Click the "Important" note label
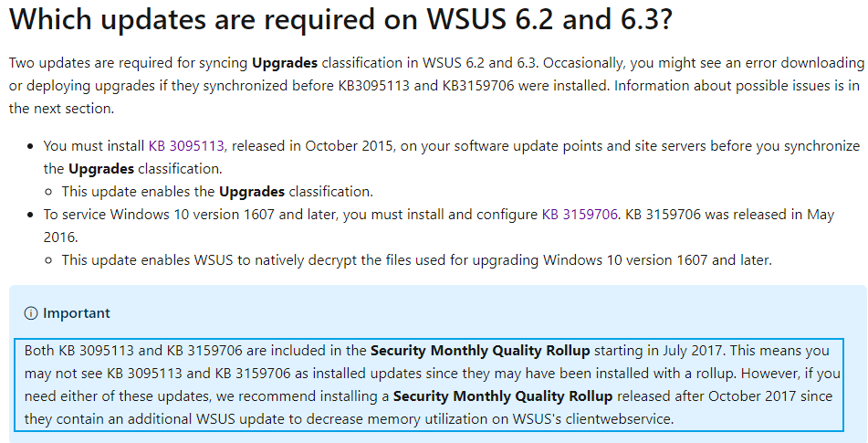Screen dimensions: 868x443 [77, 313]
